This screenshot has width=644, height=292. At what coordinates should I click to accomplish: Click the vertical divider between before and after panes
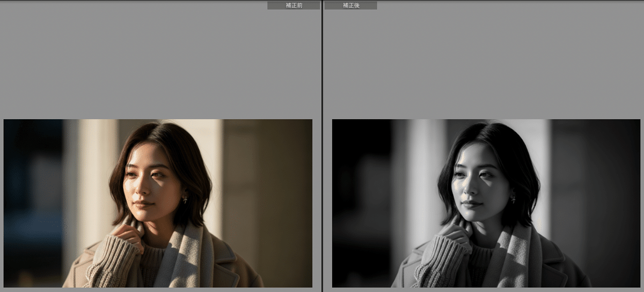click(322, 146)
